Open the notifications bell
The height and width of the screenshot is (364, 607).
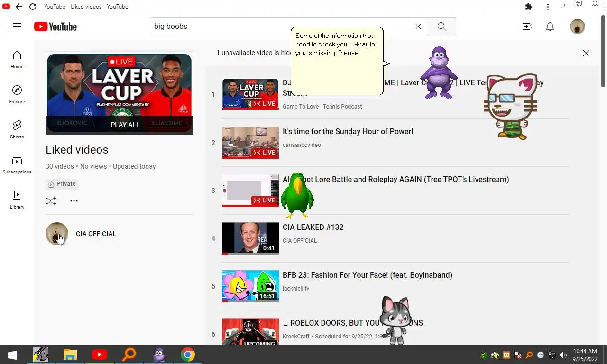pyautogui.click(x=550, y=27)
